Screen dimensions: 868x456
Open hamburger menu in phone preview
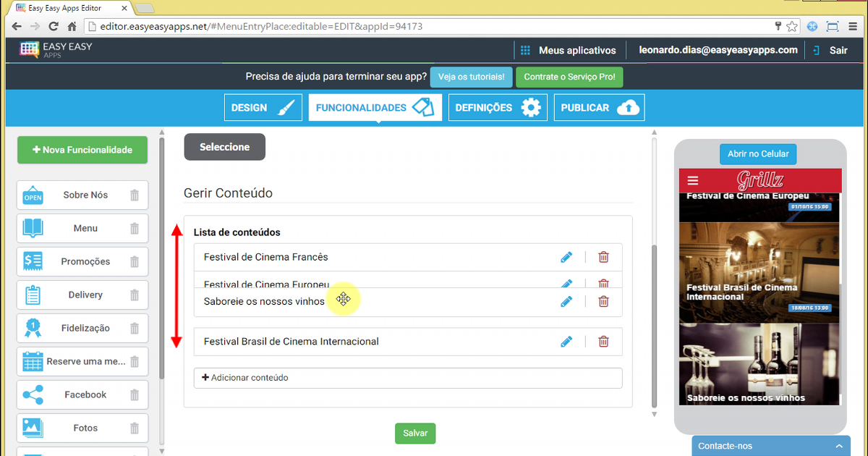[693, 181]
